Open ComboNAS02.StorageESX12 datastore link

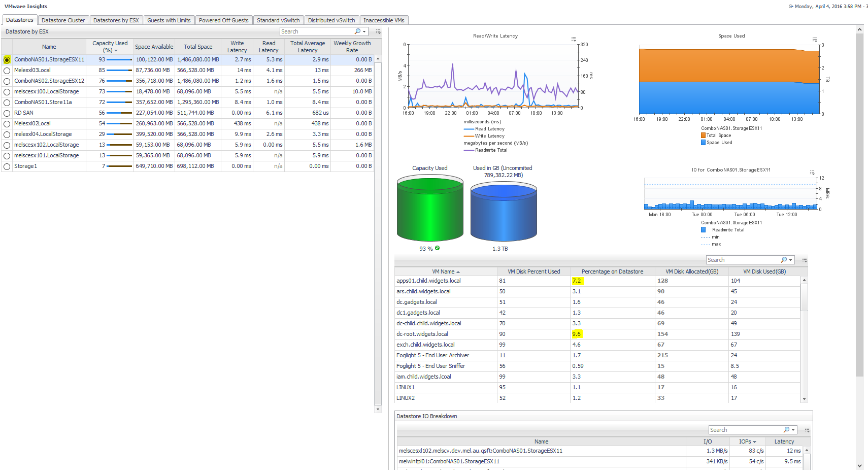(x=49, y=81)
